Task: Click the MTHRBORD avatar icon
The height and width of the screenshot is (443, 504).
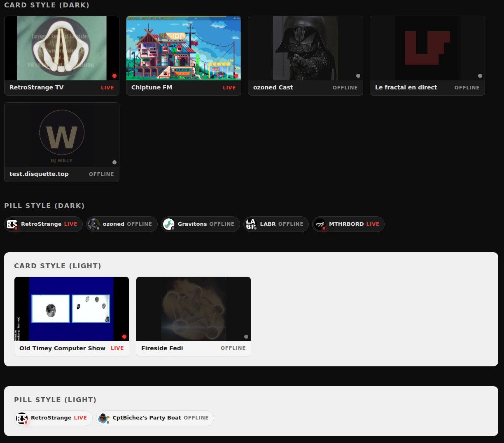Action: [x=320, y=224]
